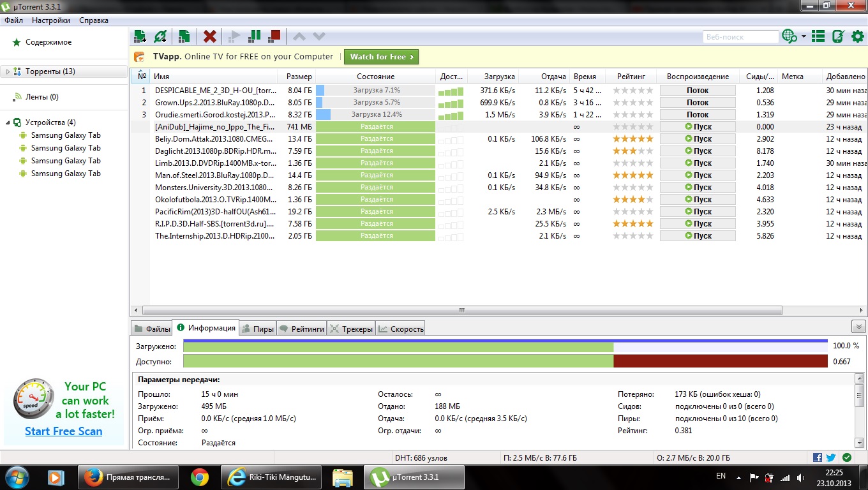Switch to the Файлы tab

(152, 329)
